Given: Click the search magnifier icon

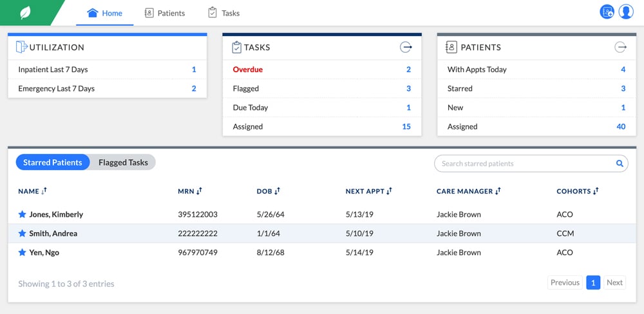Looking at the screenshot, I should tap(620, 164).
